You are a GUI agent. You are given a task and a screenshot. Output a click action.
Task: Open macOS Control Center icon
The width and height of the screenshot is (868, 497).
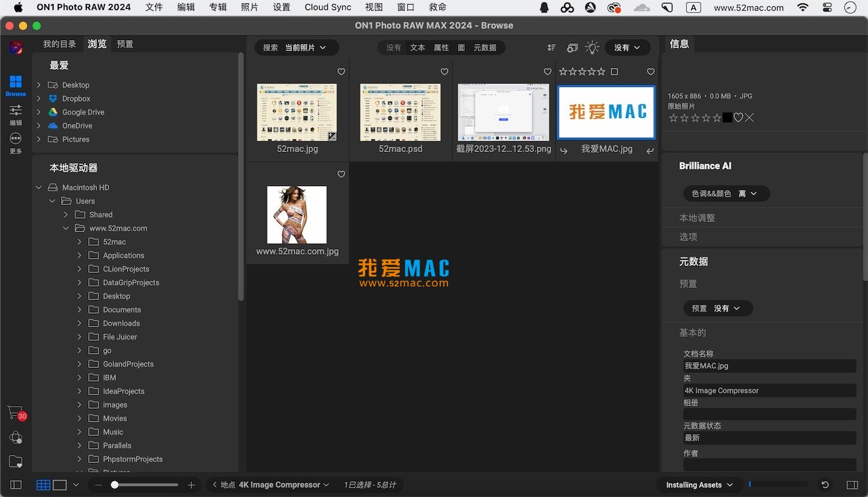pyautogui.click(x=827, y=7)
